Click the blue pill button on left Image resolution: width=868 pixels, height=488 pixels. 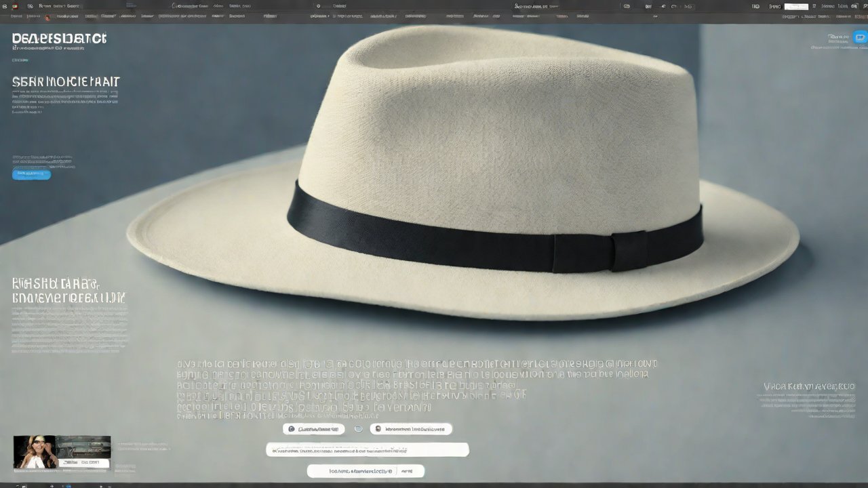point(31,174)
